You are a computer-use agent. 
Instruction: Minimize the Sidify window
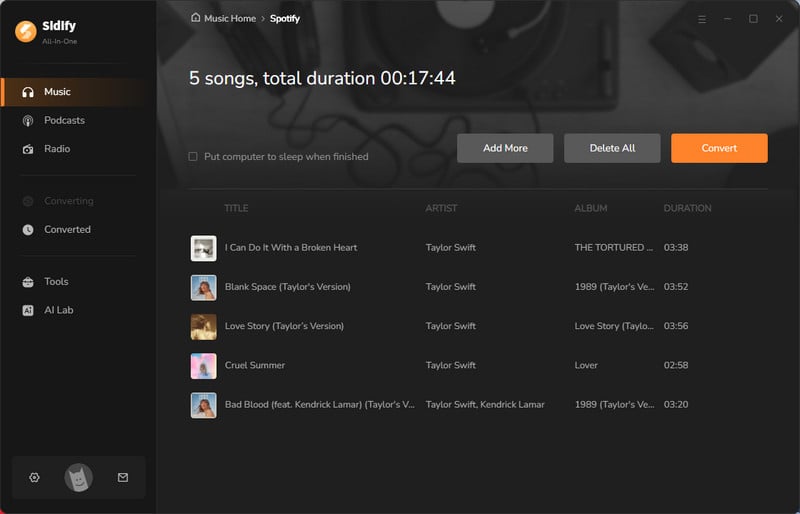(728, 19)
